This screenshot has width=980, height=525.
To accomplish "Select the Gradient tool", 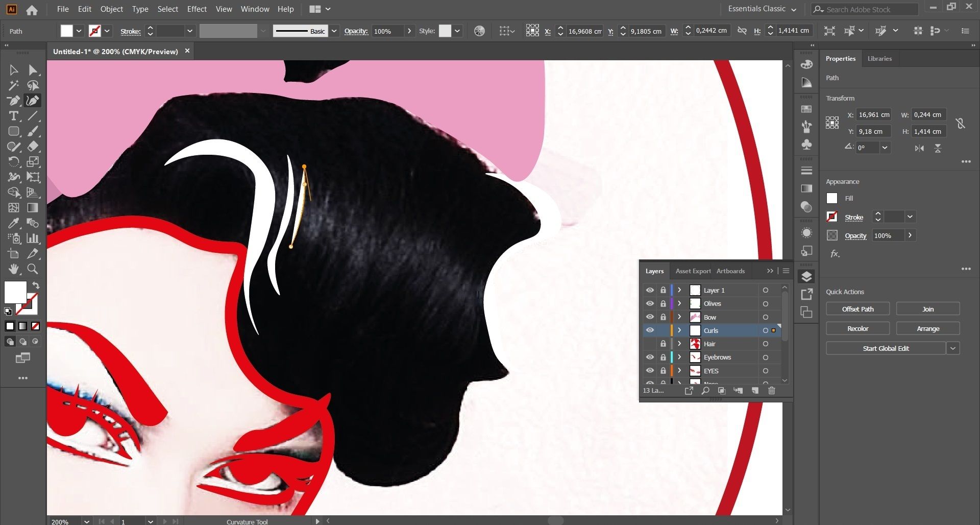I will click(33, 208).
